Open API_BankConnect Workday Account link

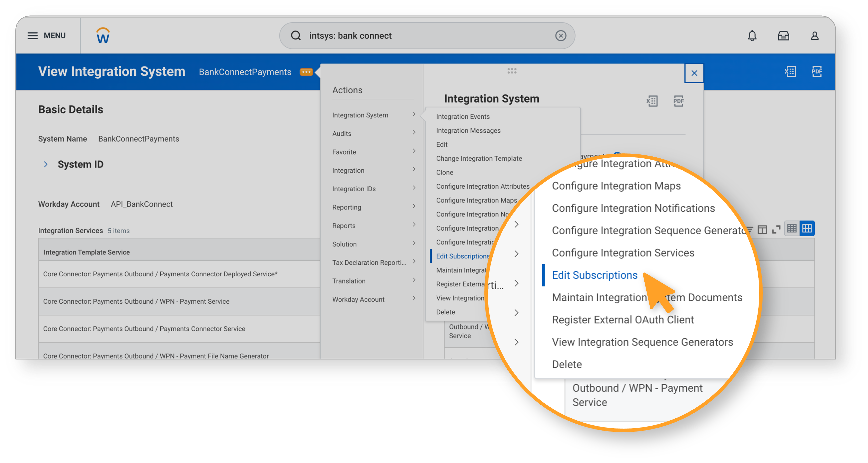coord(141,204)
